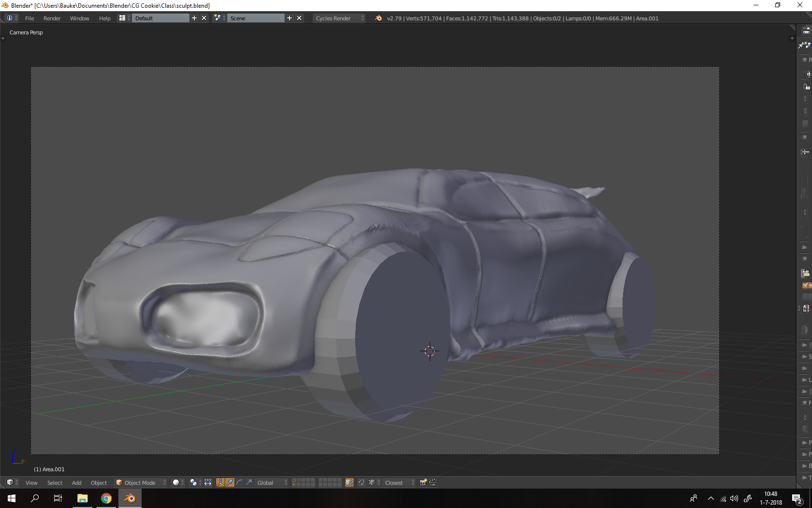This screenshot has height=508, width=812.
Task: Open the pivot point selector
Action: click(195, 482)
